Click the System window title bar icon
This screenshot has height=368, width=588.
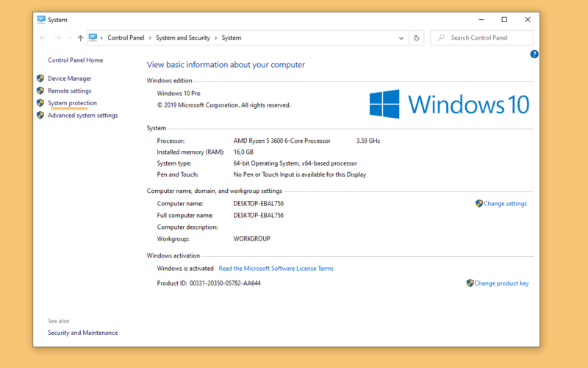click(x=41, y=20)
